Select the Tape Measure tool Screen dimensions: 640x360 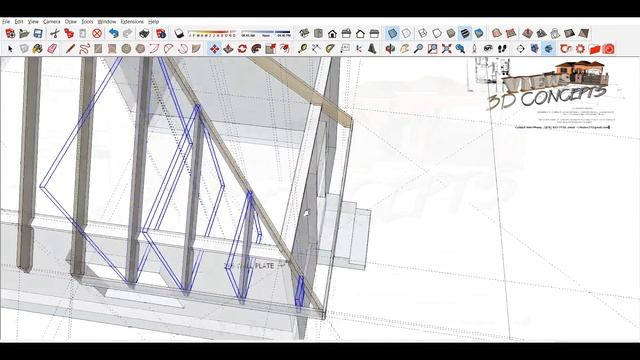coord(302,49)
